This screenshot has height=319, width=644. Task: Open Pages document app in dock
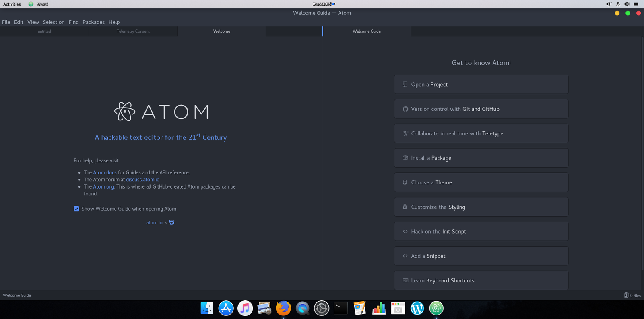coord(360,308)
